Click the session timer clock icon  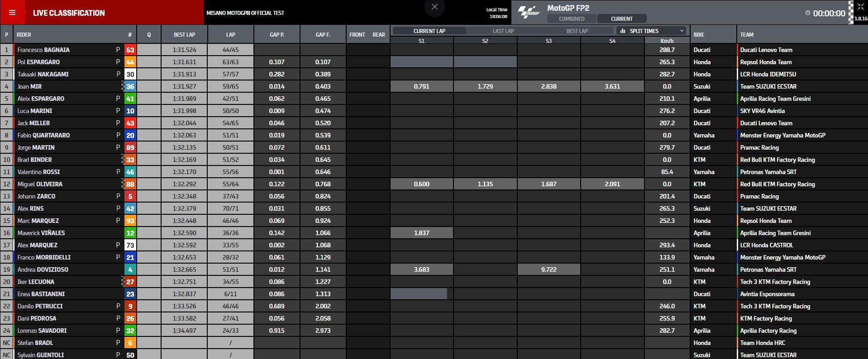pos(807,13)
